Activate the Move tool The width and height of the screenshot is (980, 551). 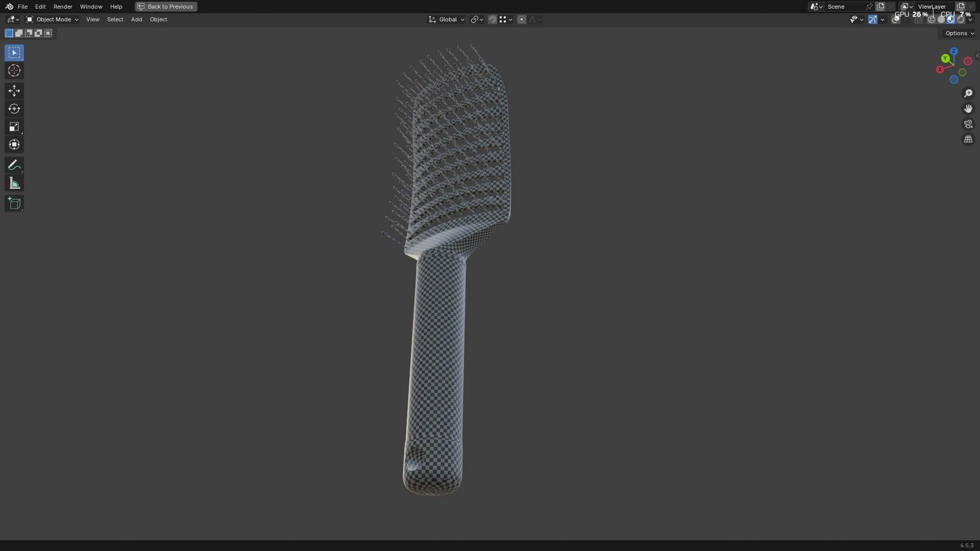(14, 91)
